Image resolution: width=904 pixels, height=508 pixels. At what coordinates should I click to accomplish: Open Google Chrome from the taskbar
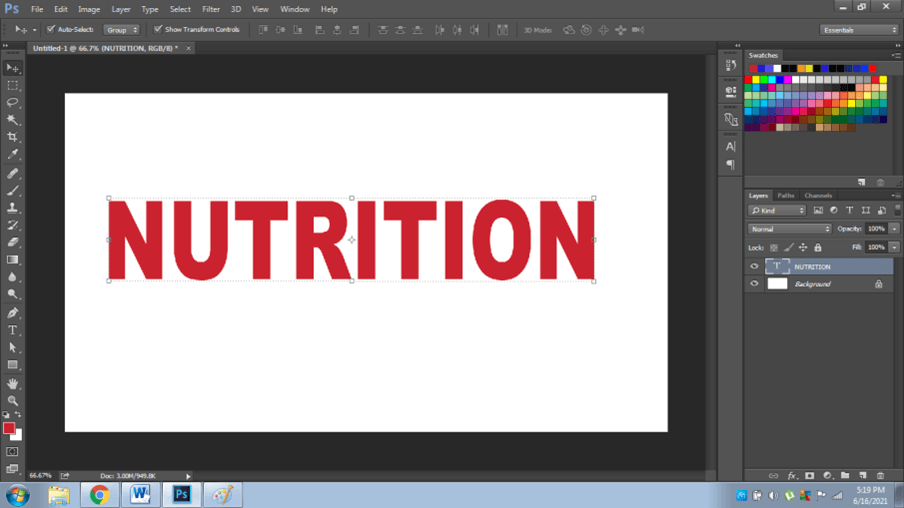click(99, 495)
